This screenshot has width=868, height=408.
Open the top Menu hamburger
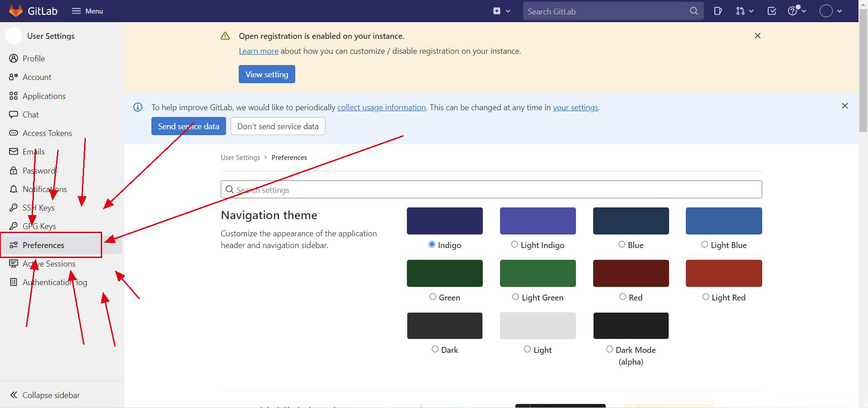pos(87,11)
